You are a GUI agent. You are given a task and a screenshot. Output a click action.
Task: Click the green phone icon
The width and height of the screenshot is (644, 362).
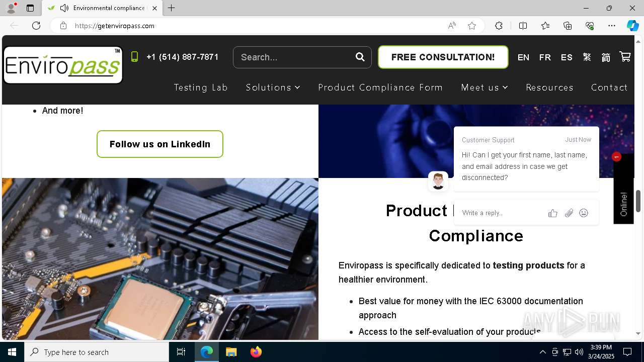point(134,57)
